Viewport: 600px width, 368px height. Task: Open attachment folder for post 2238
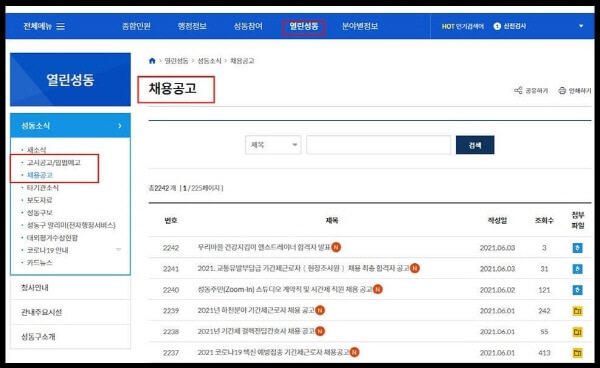point(577,332)
